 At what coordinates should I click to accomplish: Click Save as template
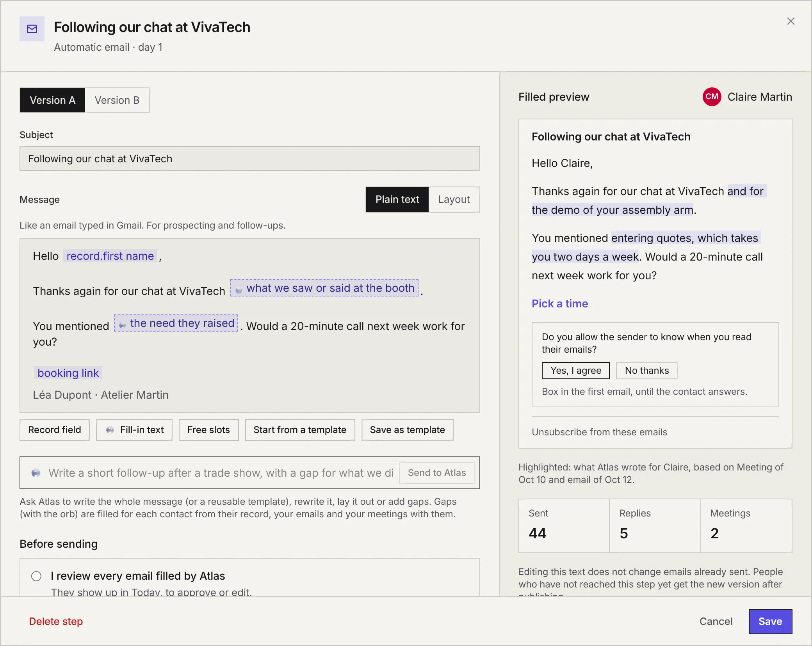click(407, 430)
